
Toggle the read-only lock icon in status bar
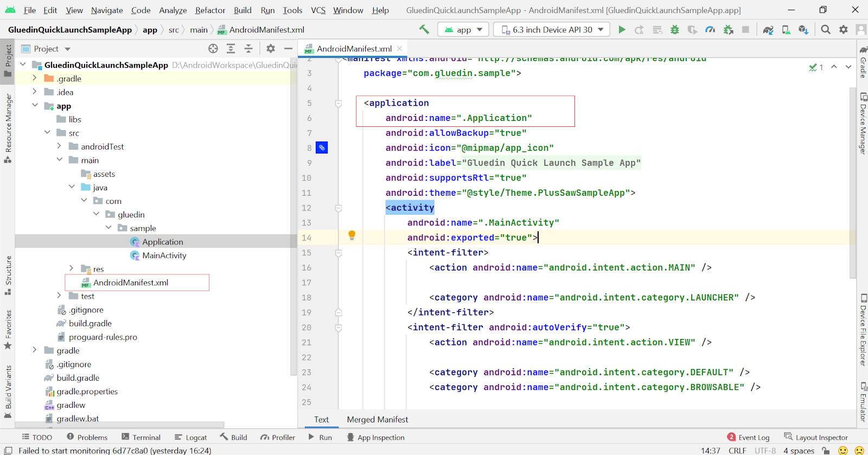[x=826, y=450]
